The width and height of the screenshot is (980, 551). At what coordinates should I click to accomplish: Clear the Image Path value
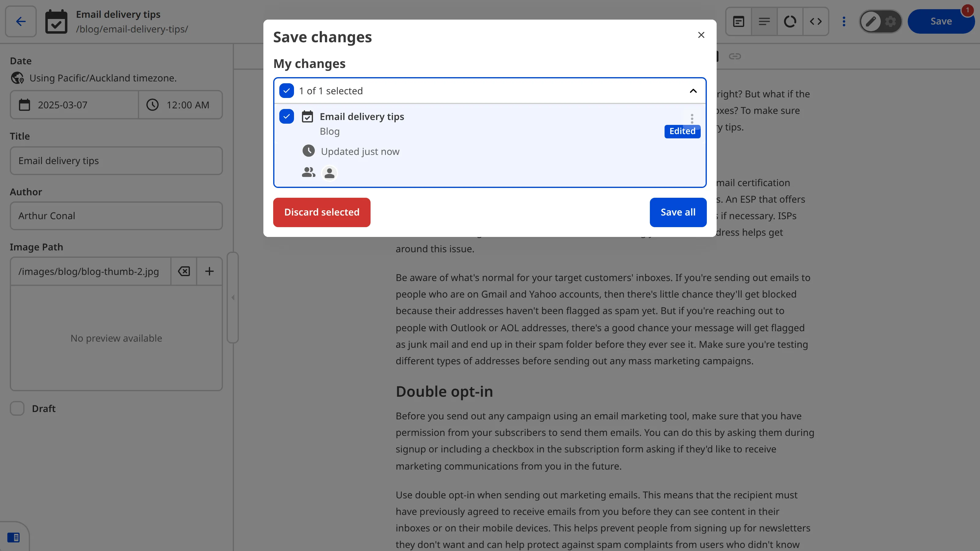(184, 272)
